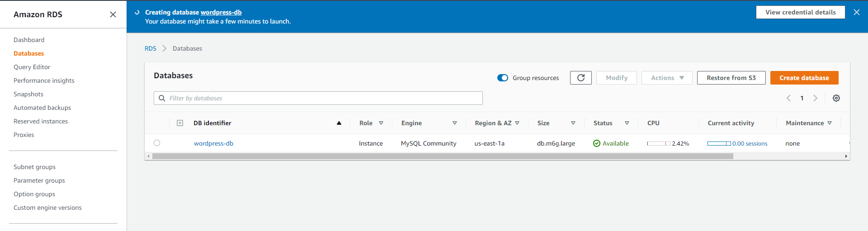Go to previous page arrow
The height and width of the screenshot is (231, 868).
788,98
